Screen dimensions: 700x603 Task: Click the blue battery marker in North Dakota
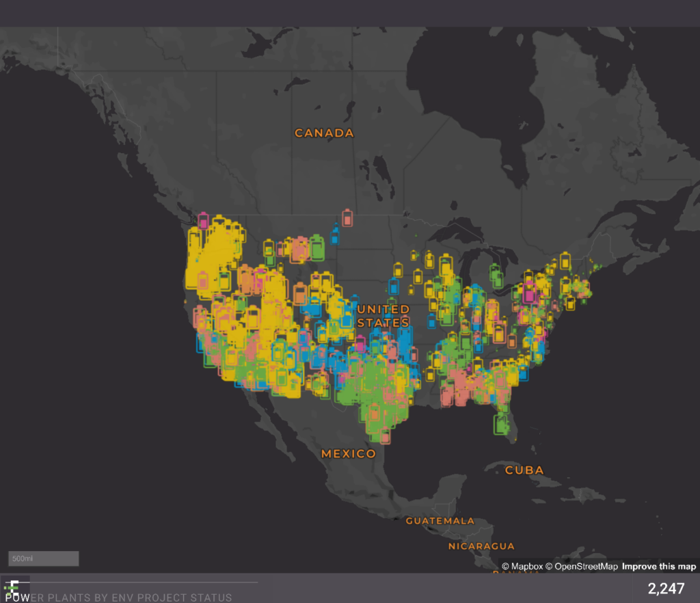(x=334, y=235)
